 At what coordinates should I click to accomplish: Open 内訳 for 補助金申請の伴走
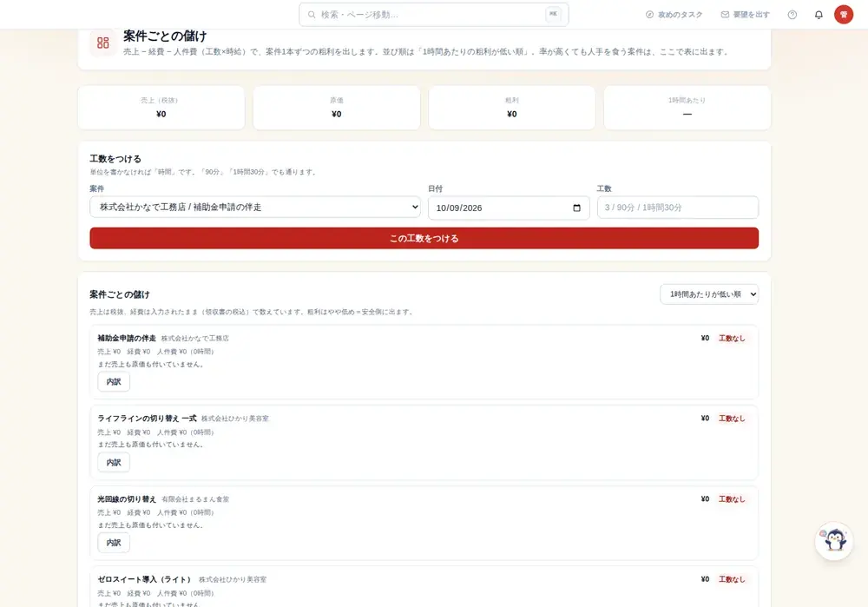[x=114, y=381]
